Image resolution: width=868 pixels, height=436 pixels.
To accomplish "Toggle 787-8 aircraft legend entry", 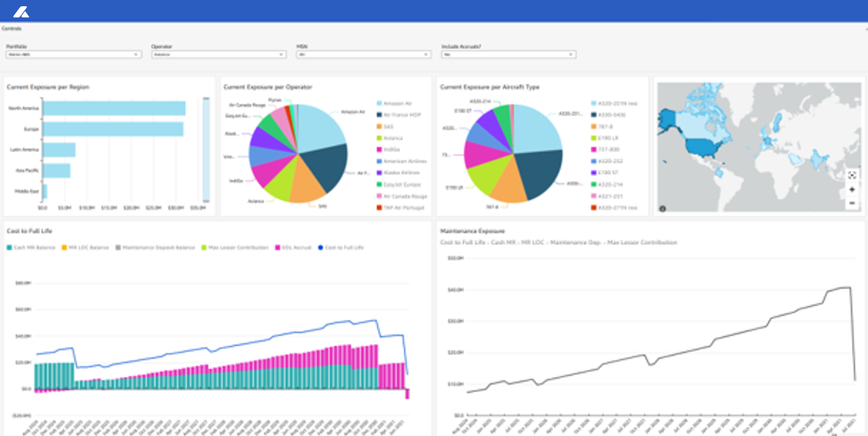I will [602, 126].
